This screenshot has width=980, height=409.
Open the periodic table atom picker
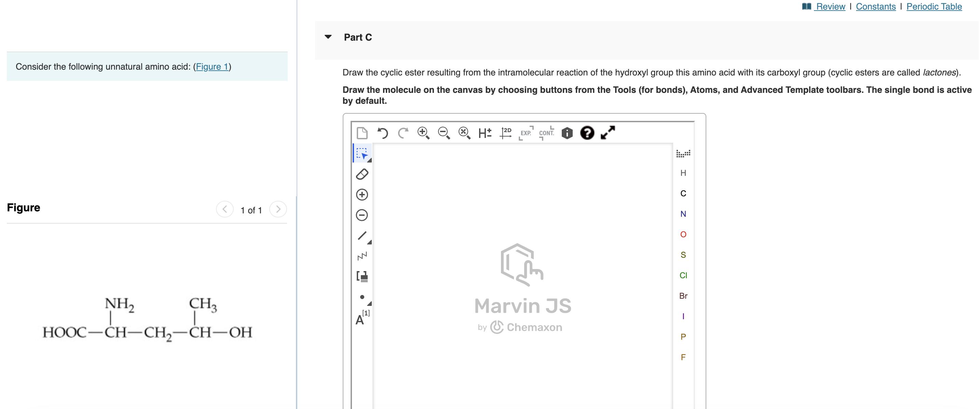[683, 154]
